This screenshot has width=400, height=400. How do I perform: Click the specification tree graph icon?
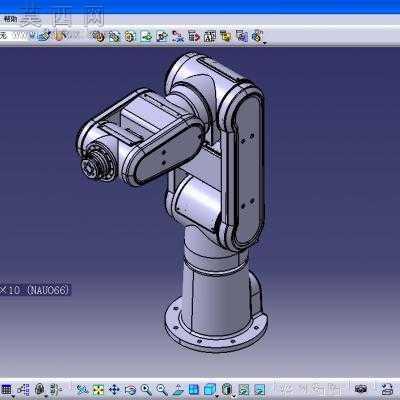23,389
